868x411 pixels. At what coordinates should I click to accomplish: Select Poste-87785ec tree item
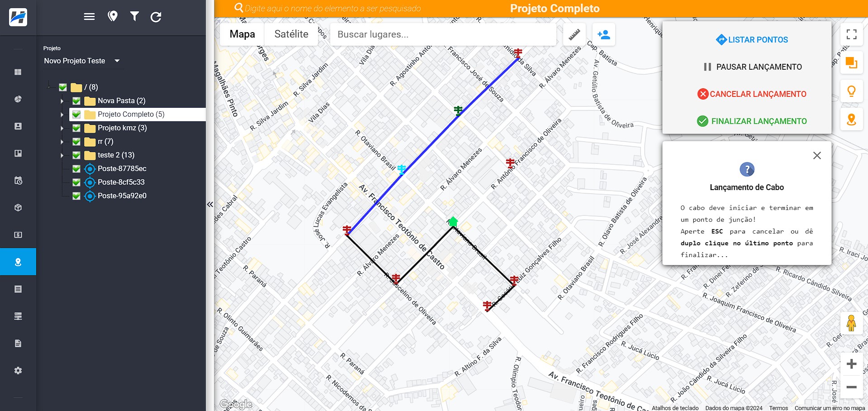coord(122,169)
